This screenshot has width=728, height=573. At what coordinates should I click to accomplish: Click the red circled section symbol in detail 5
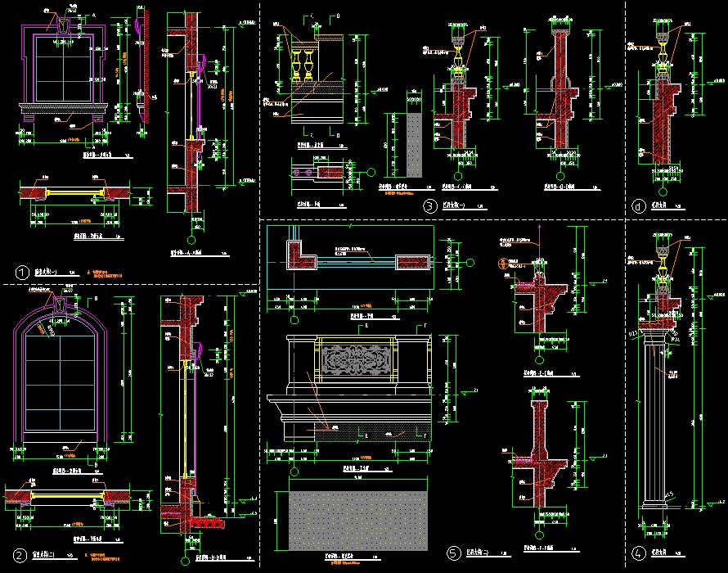(x=503, y=264)
